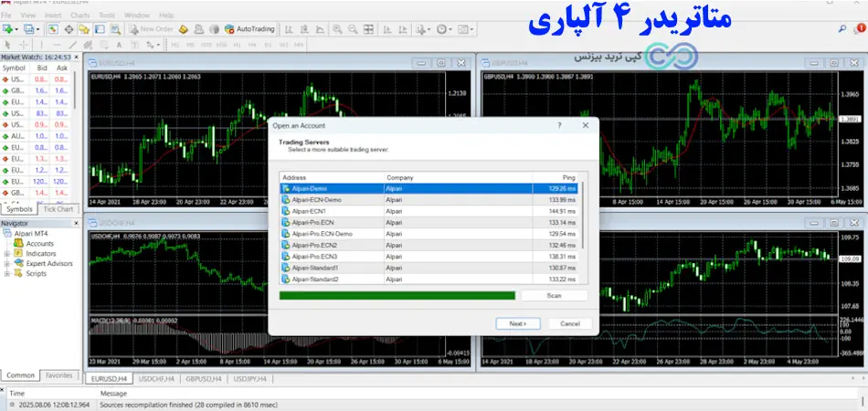
Task: Toggle the Terminal window toolbar icon
Action: point(99,28)
